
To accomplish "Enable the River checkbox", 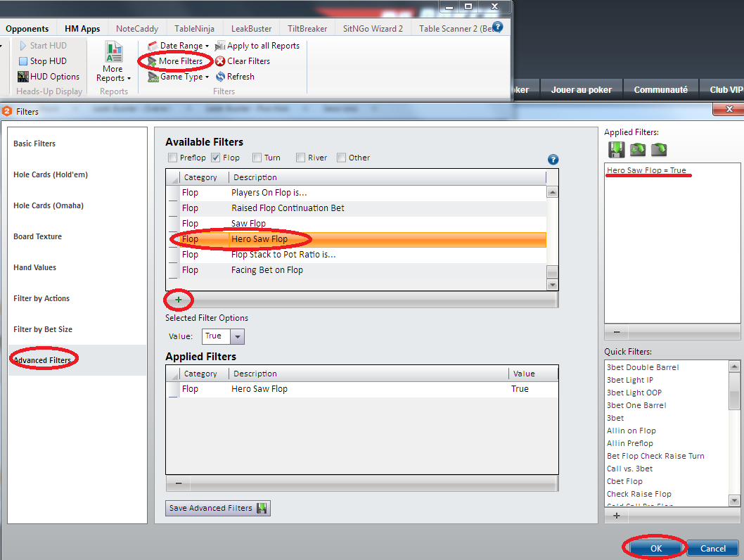I will (x=300, y=158).
